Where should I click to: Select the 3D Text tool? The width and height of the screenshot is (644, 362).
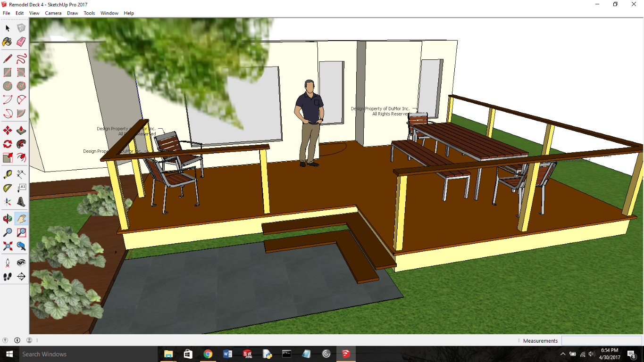pos(21,202)
